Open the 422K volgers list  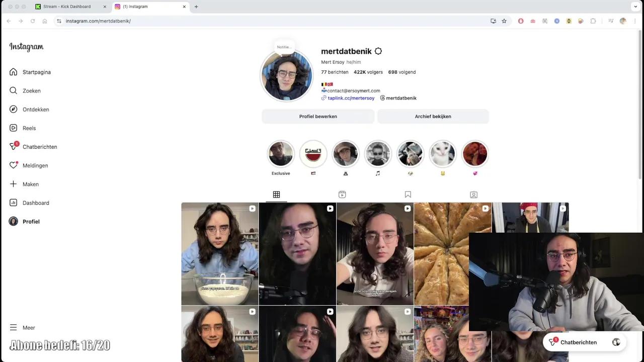click(x=368, y=72)
